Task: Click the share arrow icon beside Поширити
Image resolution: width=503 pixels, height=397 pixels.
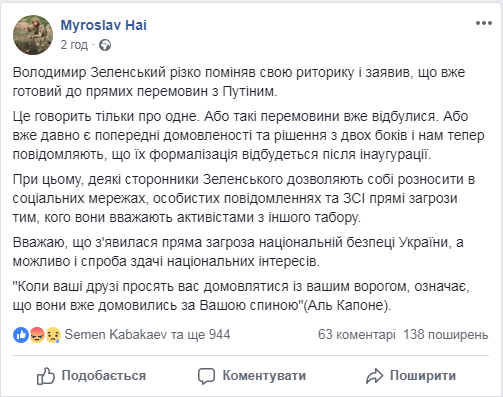Action: tap(375, 376)
